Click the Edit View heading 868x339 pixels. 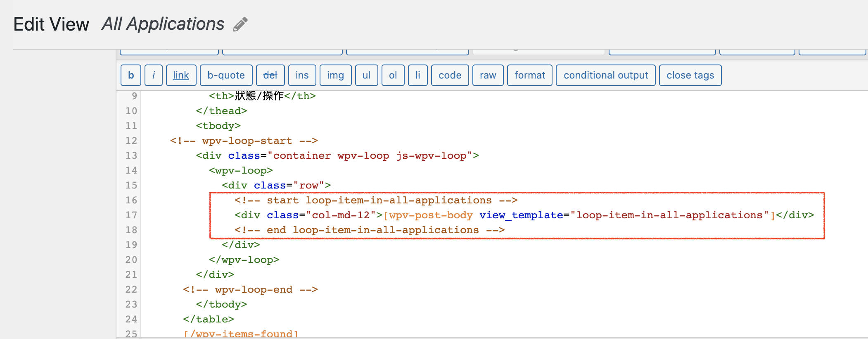point(51,24)
